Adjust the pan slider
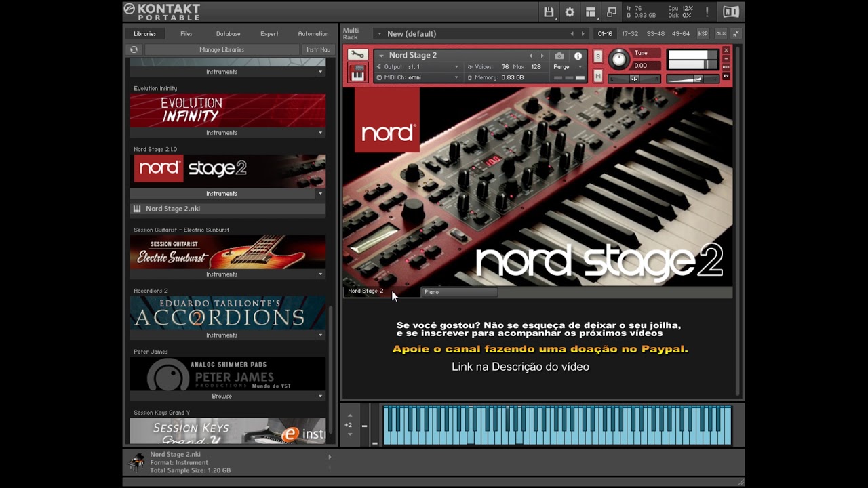 pyautogui.click(x=634, y=79)
